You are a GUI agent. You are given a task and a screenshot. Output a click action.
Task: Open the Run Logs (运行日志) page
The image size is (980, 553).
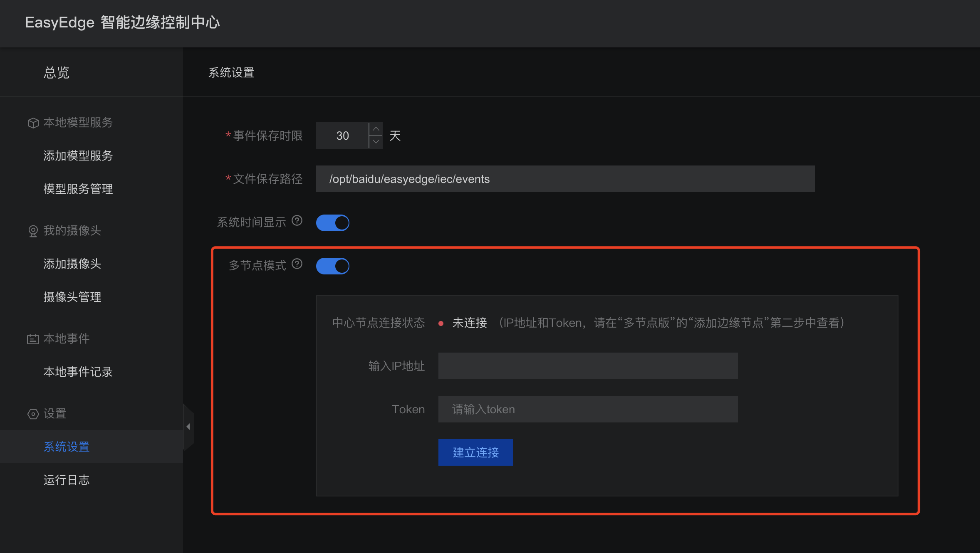click(x=67, y=480)
